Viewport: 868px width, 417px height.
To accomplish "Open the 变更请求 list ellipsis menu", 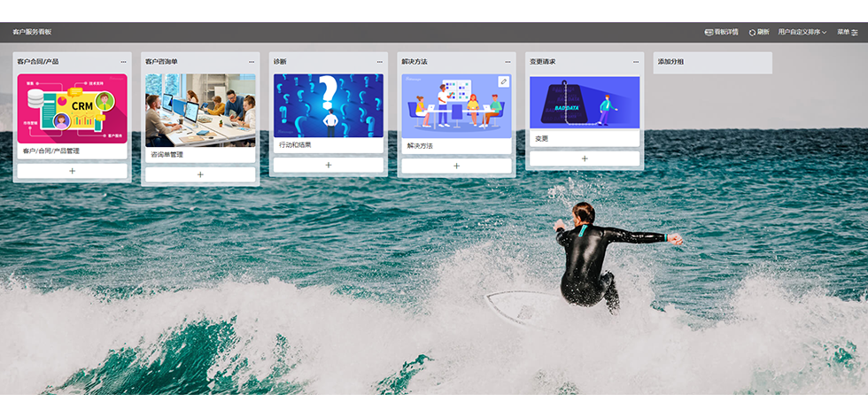I will [636, 62].
